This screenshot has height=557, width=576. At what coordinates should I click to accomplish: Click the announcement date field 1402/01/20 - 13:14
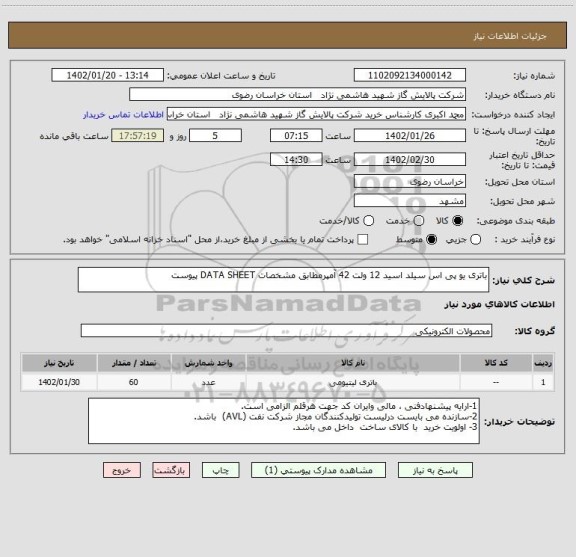coord(108,75)
